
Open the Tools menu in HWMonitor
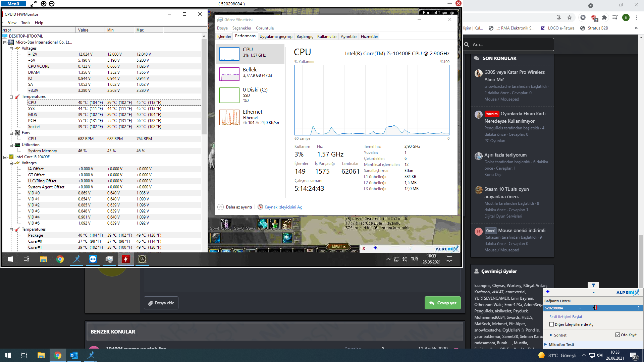coord(25,23)
